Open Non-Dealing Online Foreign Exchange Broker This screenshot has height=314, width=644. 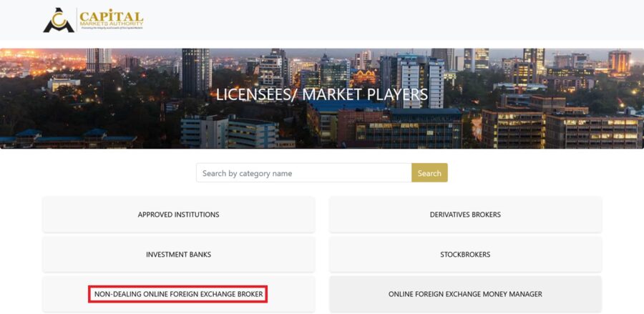(179, 294)
